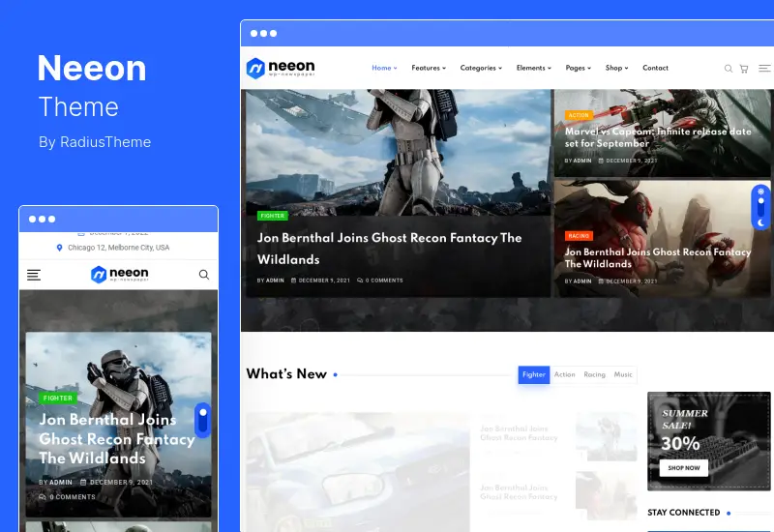
Task: Click the FIGHTER tag in mobile preview
Action: pos(58,399)
